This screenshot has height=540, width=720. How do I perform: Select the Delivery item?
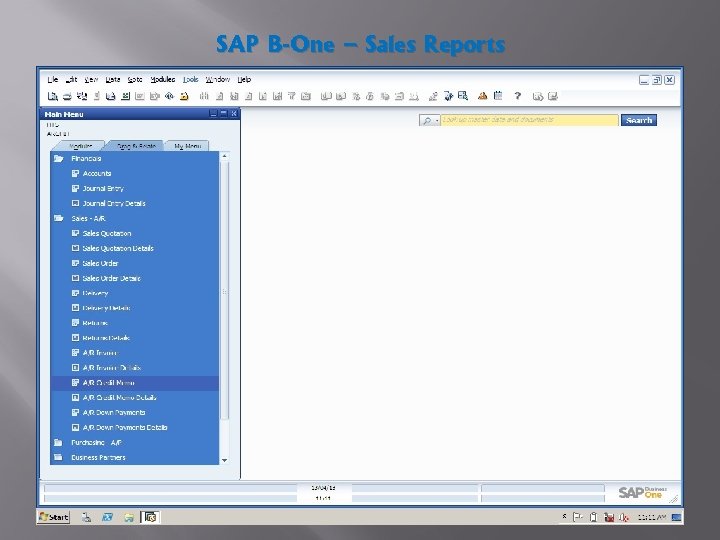95,293
